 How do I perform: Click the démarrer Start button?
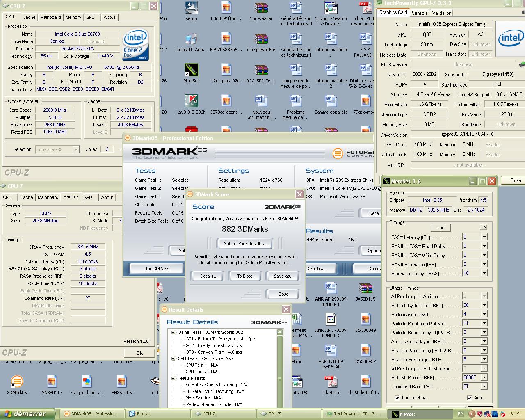point(28,414)
